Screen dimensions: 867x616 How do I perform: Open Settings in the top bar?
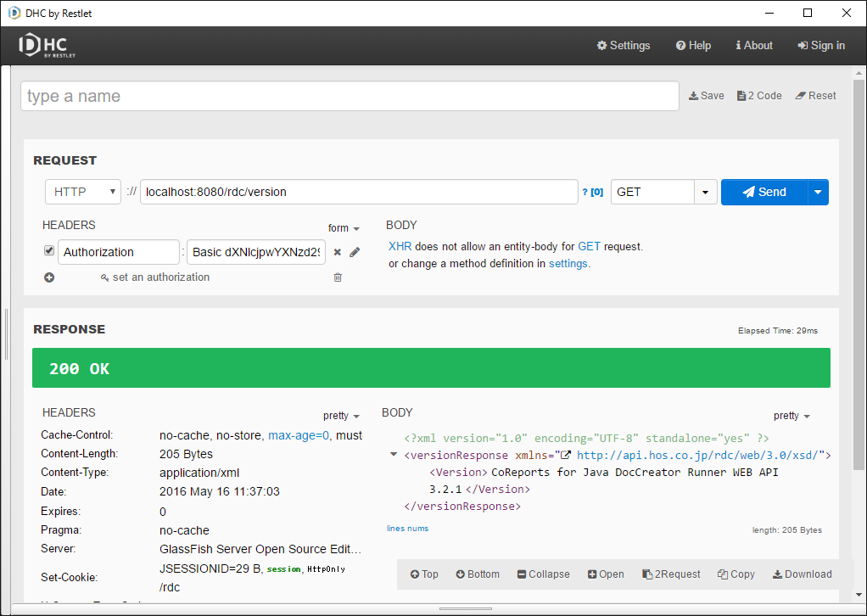click(x=624, y=46)
